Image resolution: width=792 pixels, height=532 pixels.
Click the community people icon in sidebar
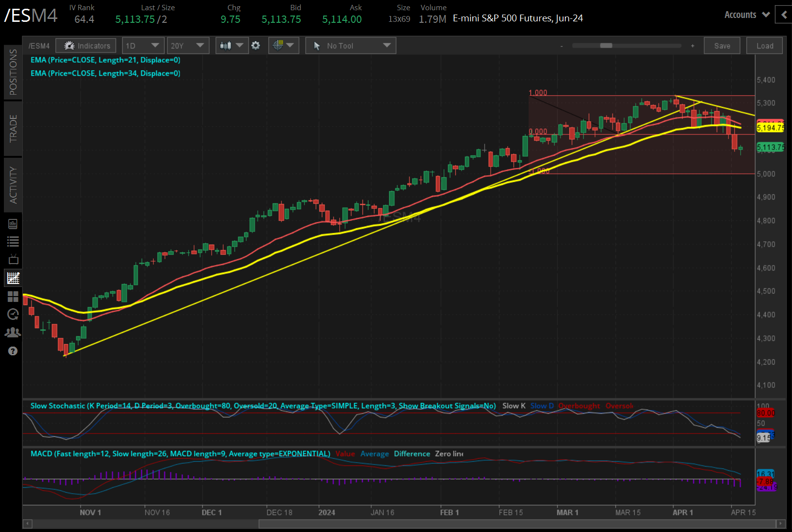pos(13,332)
